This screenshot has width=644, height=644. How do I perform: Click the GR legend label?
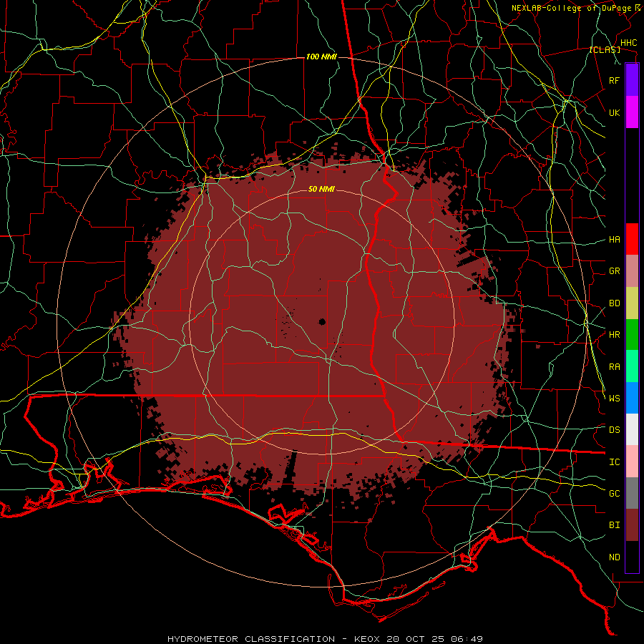(614, 271)
